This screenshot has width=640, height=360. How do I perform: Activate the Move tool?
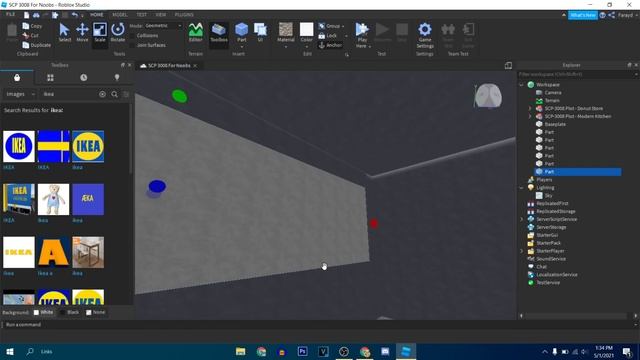coord(82,32)
